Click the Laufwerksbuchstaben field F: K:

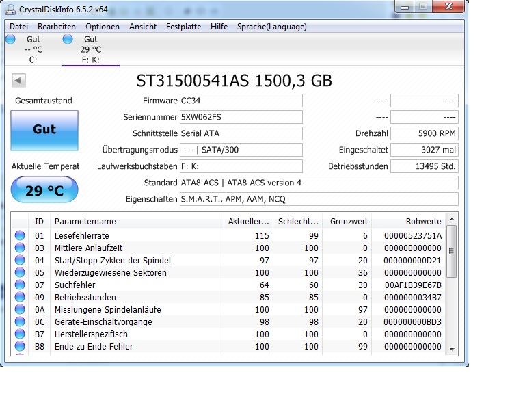point(241,166)
